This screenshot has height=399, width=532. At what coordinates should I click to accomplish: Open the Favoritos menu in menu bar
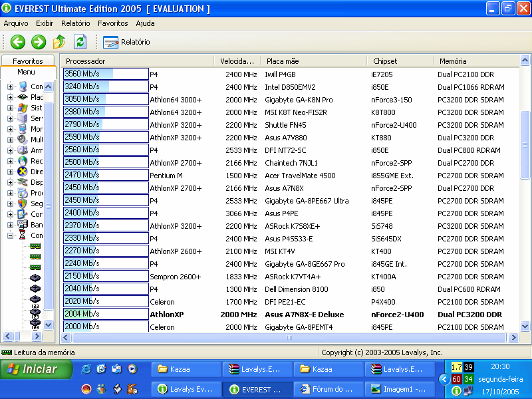(113, 23)
